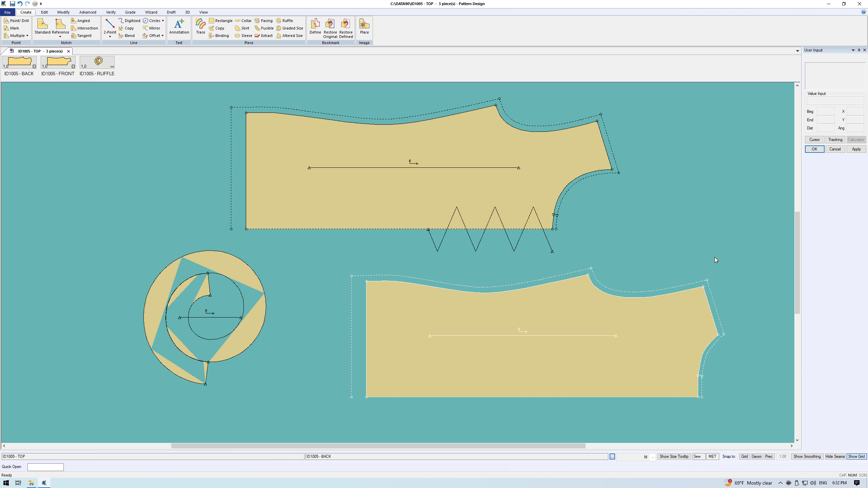Switch to the Grade ribbon tab
The width and height of the screenshot is (868, 488).
point(130,12)
